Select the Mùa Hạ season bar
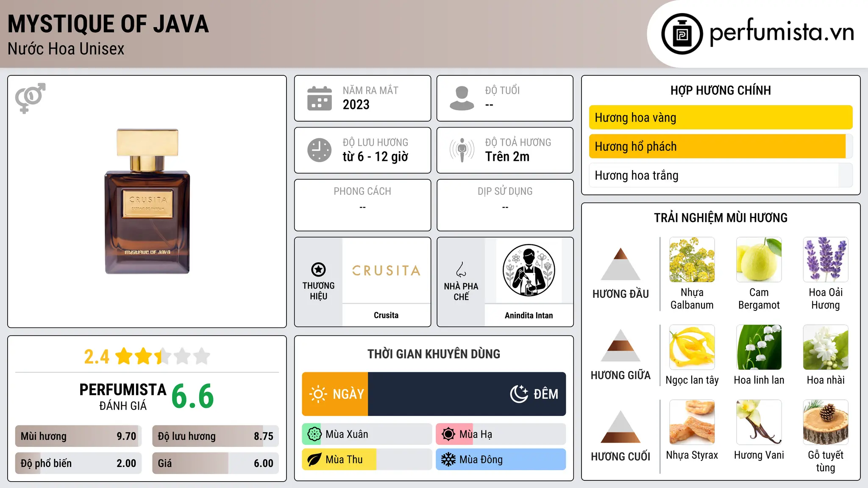The image size is (868, 488). pos(501,434)
